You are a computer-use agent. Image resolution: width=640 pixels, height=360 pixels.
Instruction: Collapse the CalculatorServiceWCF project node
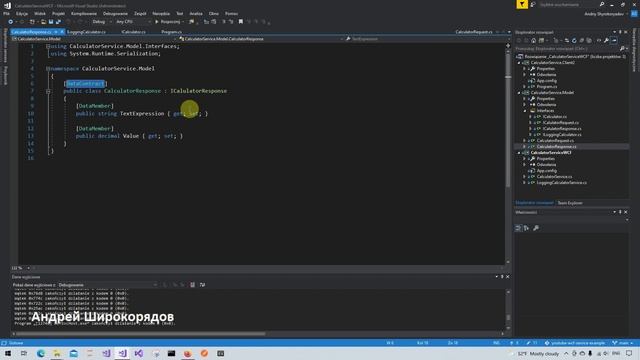519,153
